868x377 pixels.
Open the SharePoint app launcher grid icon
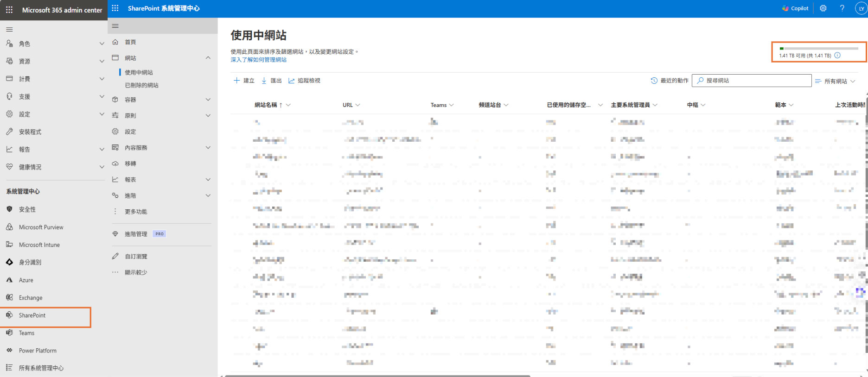pyautogui.click(x=115, y=8)
